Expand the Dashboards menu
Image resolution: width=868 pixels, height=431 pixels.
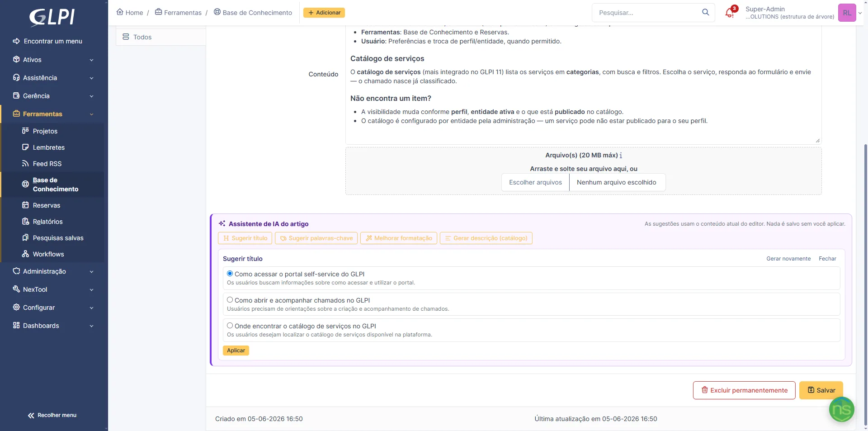tap(54, 326)
